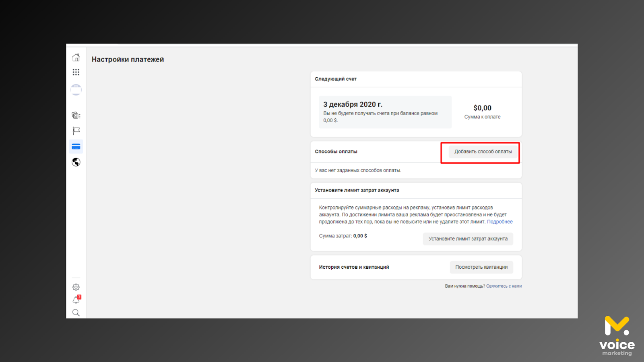Viewport: 644px width, 362px height.
Task: Click the $0,00 amount due
Action: pyautogui.click(x=482, y=108)
